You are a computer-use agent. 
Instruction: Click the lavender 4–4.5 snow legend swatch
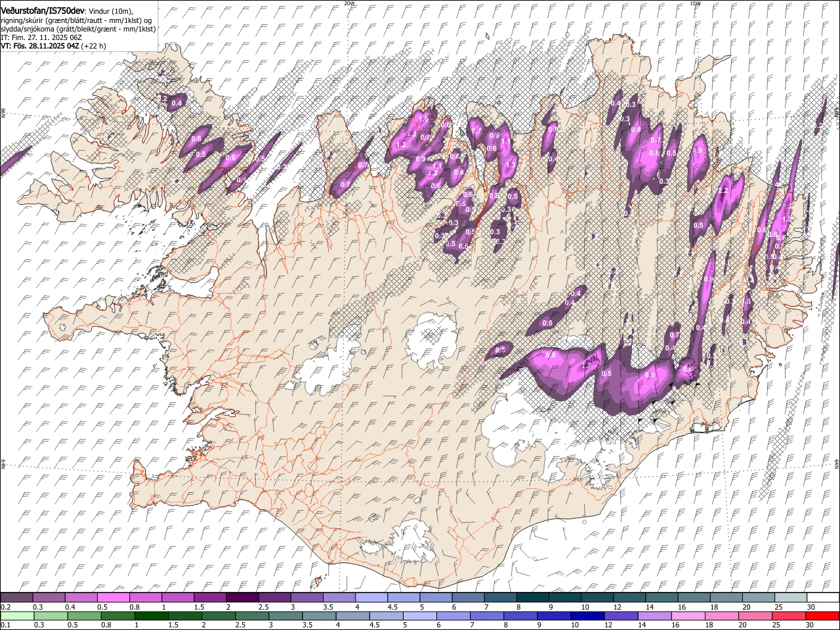(371, 597)
